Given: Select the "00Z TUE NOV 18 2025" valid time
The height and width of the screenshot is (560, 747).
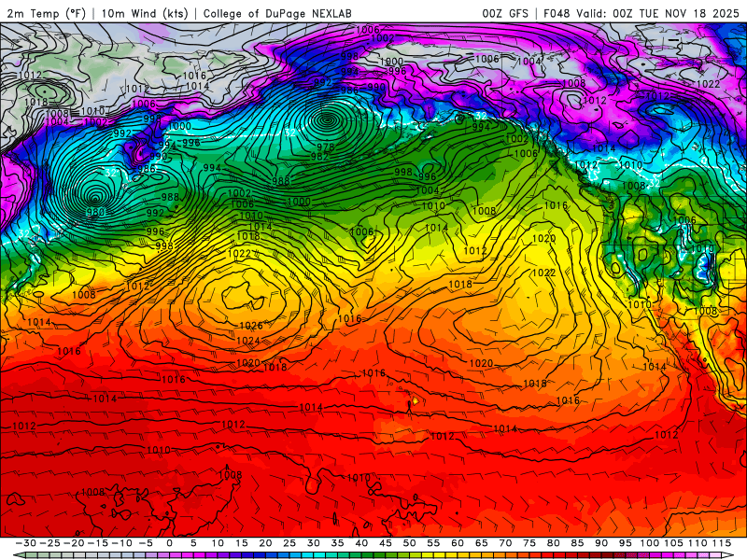Looking at the screenshot, I should (675, 13).
